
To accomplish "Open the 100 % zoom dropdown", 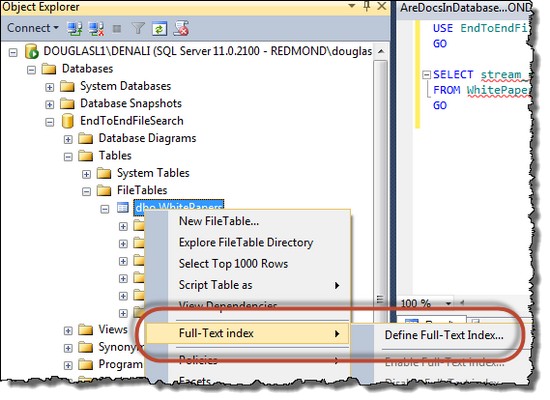I will click(448, 303).
